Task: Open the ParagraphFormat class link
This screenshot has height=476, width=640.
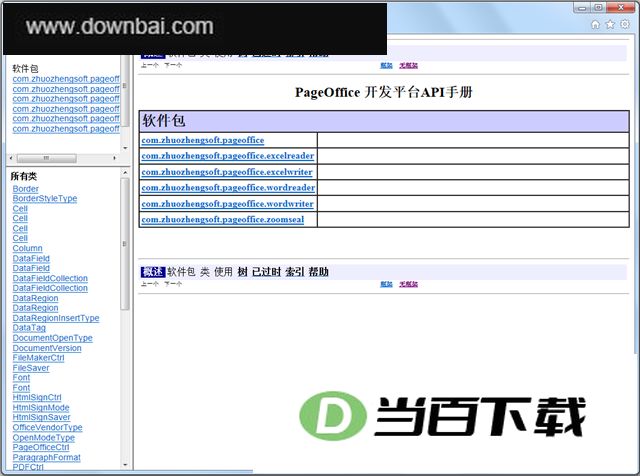Action: tap(47, 458)
